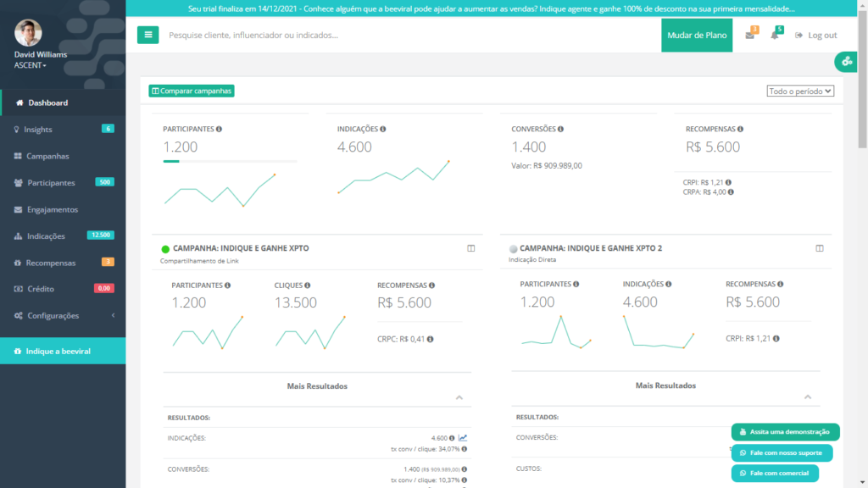This screenshot has width=868, height=488.
Task: Open the notifications bell icon
Action: (775, 35)
